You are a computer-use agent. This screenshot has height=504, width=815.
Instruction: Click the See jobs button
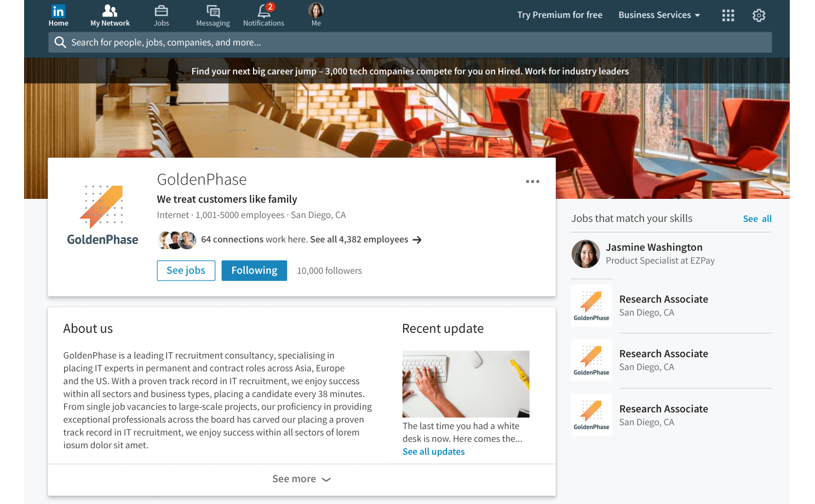click(186, 271)
